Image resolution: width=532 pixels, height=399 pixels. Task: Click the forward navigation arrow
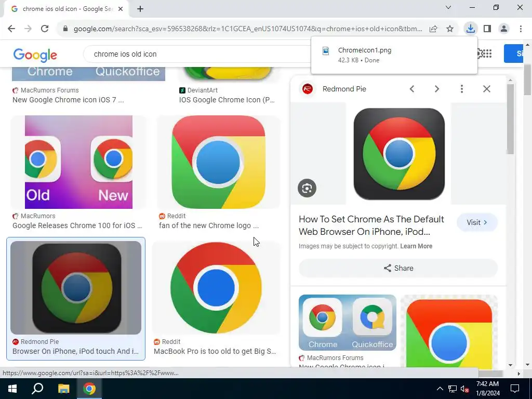(28, 29)
